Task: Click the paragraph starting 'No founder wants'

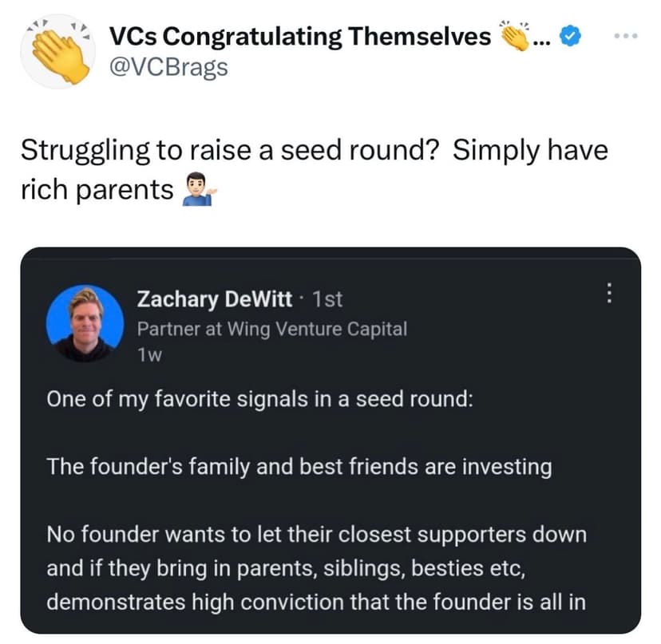Action: [x=316, y=534]
